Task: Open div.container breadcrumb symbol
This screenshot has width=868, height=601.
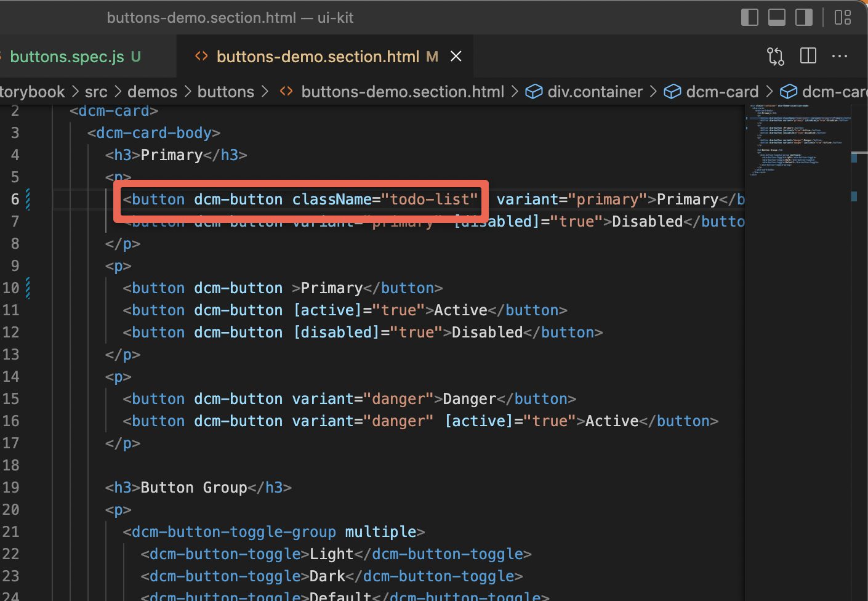Action: click(595, 92)
